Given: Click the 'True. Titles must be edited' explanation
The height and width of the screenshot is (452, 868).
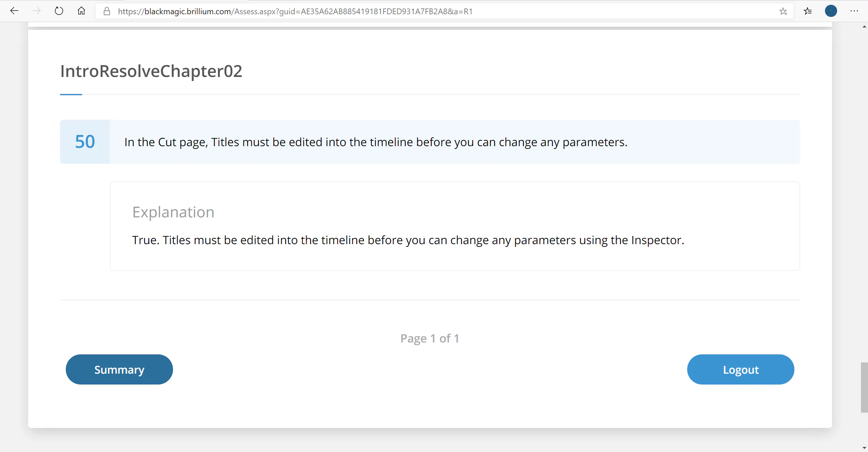Looking at the screenshot, I should pyautogui.click(x=408, y=240).
